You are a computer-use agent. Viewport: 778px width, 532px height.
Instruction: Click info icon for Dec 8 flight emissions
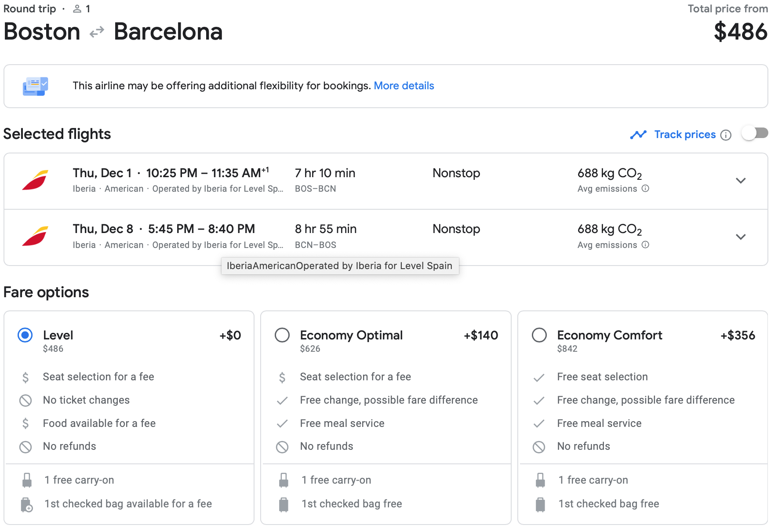pyautogui.click(x=645, y=245)
